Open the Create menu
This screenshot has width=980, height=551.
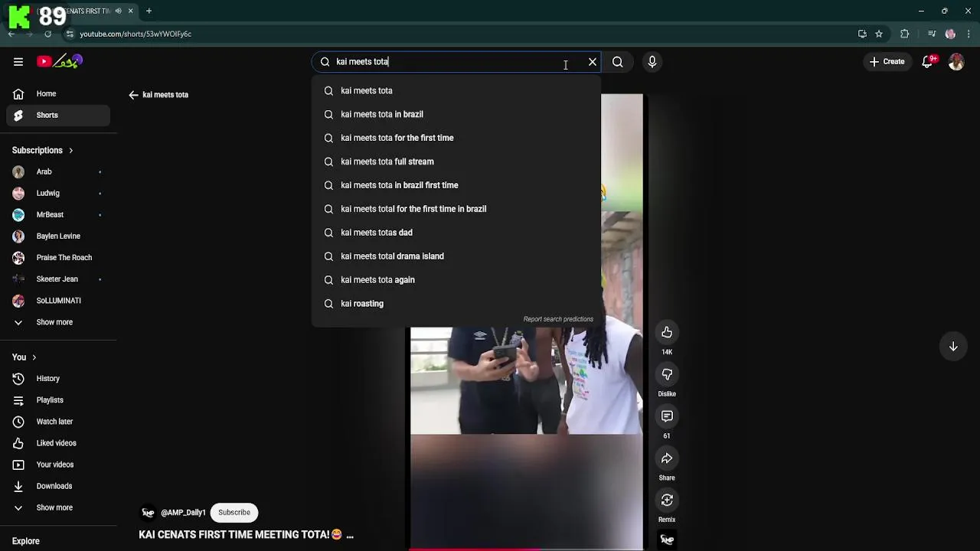click(x=887, y=62)
